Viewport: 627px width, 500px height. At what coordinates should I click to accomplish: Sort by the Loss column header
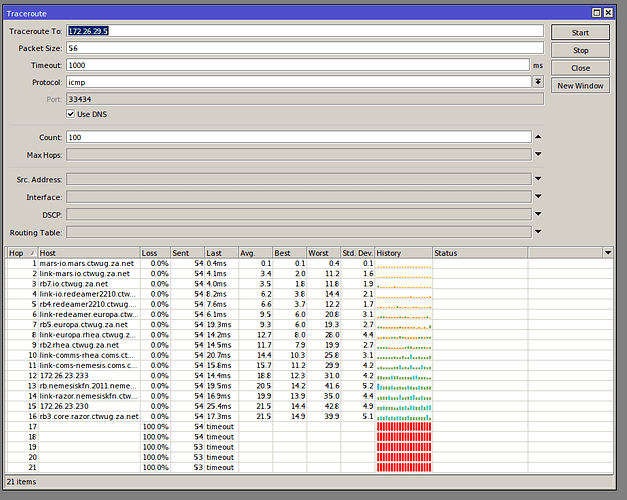pyautogui.click(x=153, y=253)
